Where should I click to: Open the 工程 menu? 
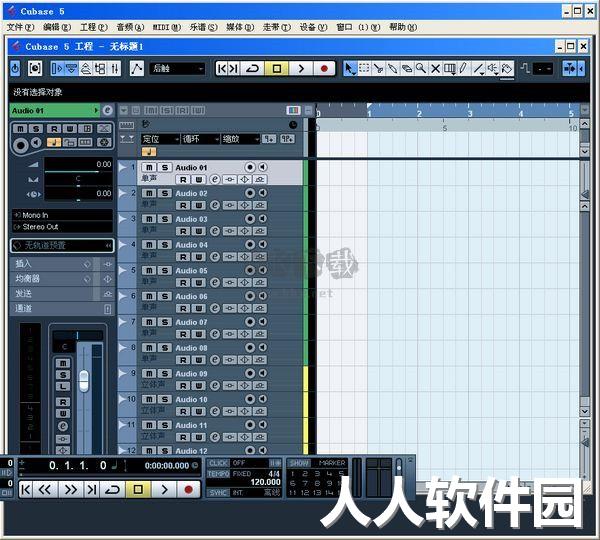[94, 27]
